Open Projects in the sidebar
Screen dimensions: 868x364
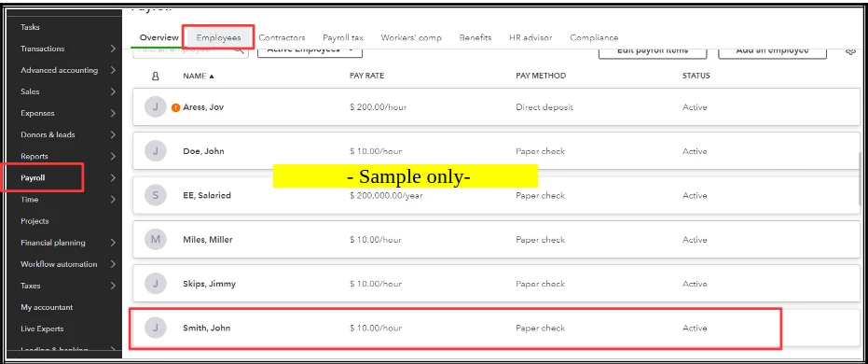34,221
